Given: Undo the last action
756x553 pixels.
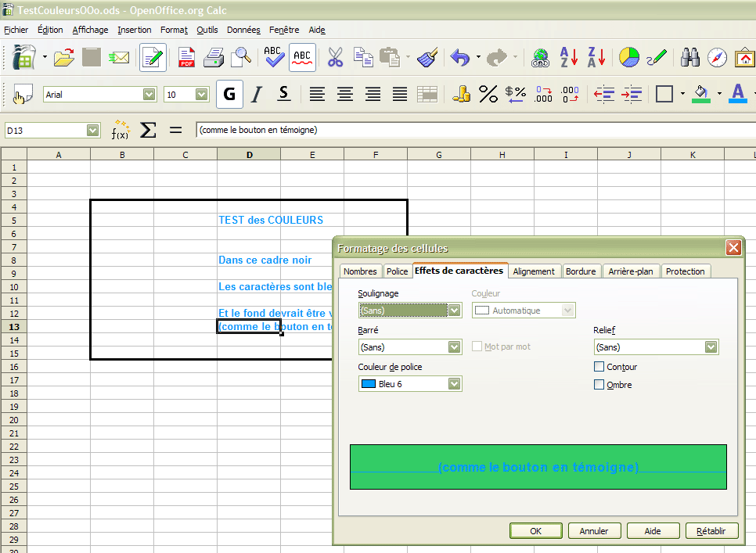Looking at the screenshot, I should pos(459,58).
